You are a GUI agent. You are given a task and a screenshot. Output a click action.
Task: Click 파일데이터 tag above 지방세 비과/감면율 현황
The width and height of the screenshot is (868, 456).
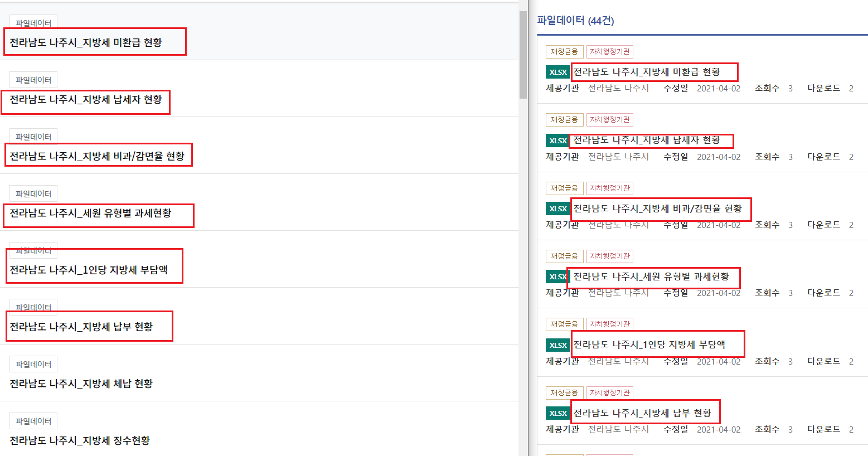(33, 137)
